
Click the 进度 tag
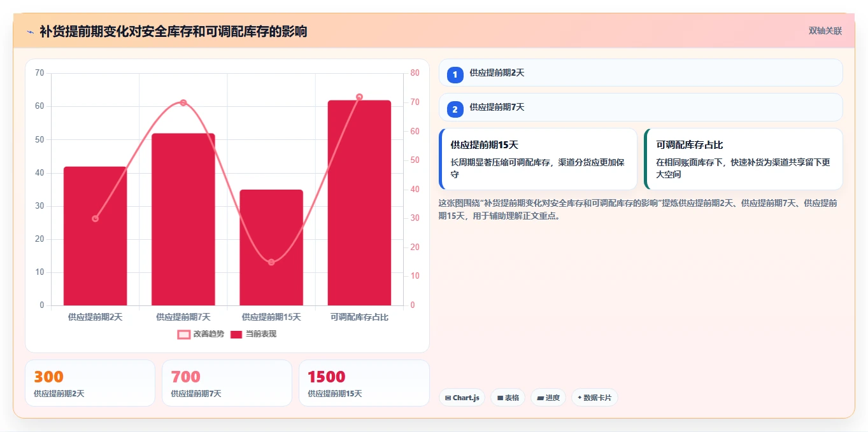coord(548,398)
